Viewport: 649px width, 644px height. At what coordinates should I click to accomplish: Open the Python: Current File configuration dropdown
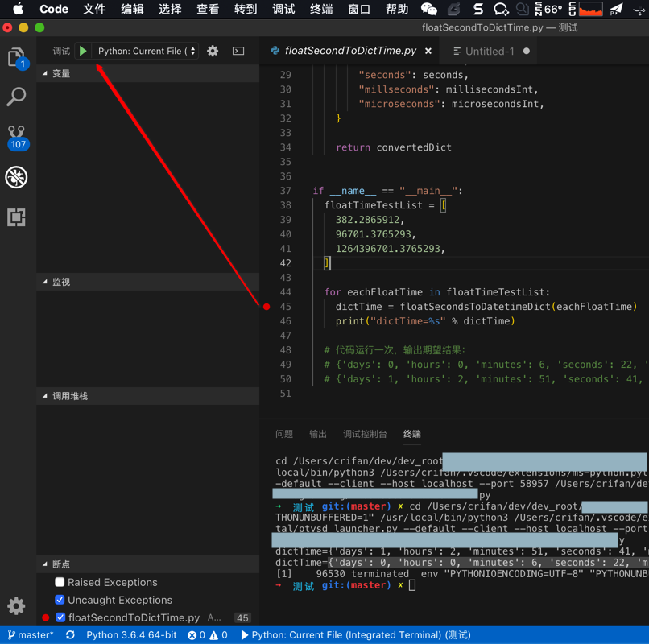click(x=146, y=51)
